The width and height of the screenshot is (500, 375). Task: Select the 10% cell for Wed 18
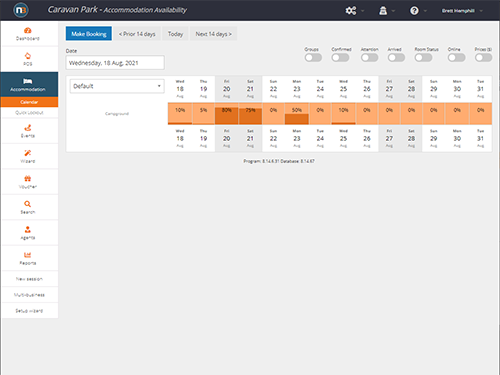pos(180,114)
